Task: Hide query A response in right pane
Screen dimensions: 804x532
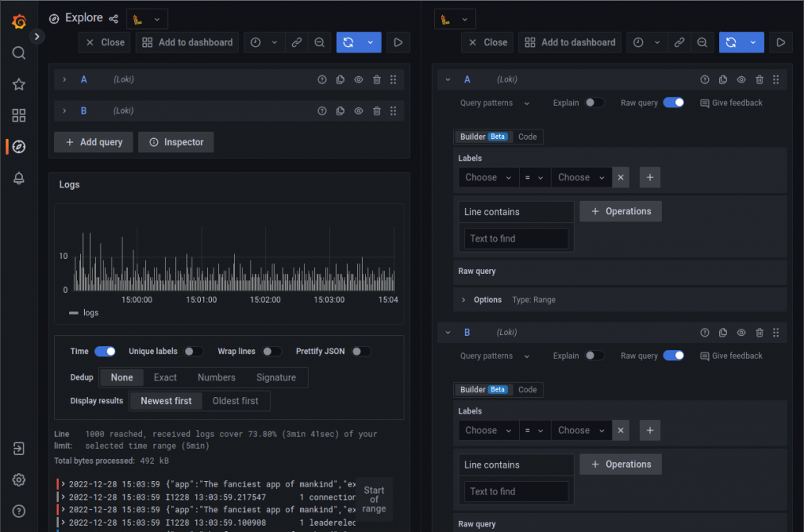Action: 741,79
